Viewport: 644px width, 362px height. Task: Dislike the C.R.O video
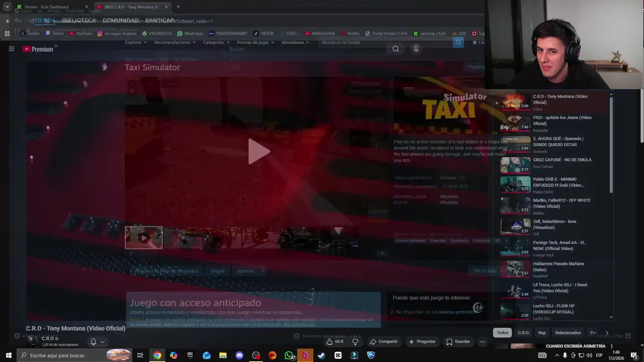coord(355,341)
